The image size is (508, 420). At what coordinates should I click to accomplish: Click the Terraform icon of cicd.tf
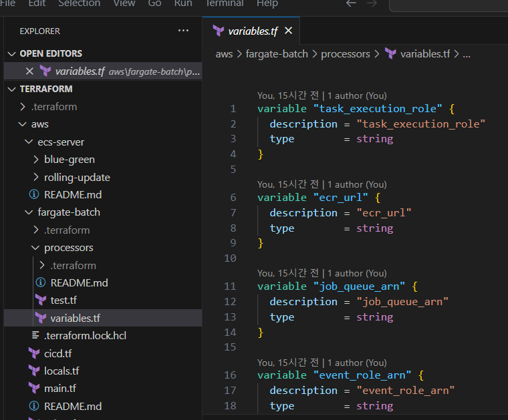pos(34,353)
